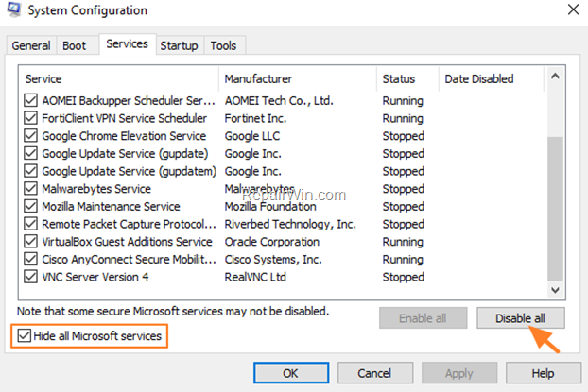
Task: Uncheck AOMEI Backupper Scheduler service
Action: tap(30, 100)
